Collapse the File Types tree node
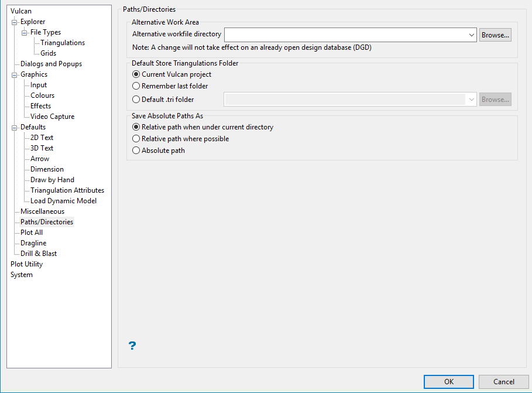Image resolution: width=532 pixels, height=393 pixels. click(24, 33)
